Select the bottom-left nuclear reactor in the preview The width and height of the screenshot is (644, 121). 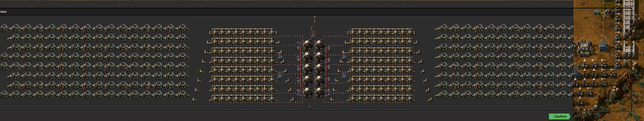pyautogui.click(x=308, y=92)
